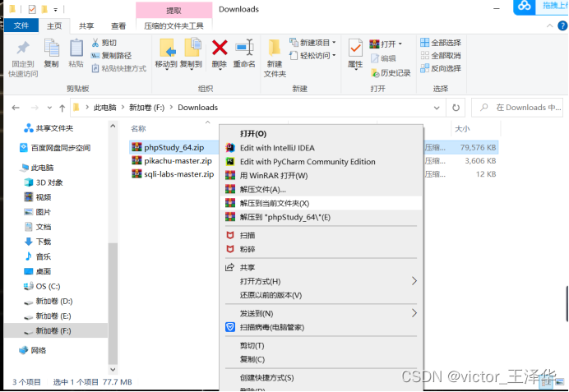Viewport: 569px width, 392px height.
Task: Click 新加卷 (F:) in the address breadcrumb
Action: point(146,108)
